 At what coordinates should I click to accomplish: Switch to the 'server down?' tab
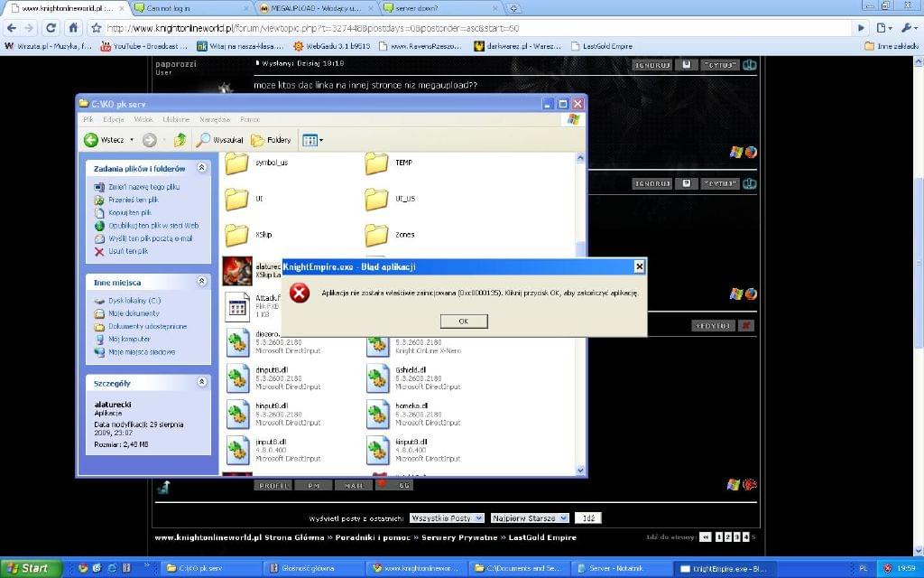[440, 9]
